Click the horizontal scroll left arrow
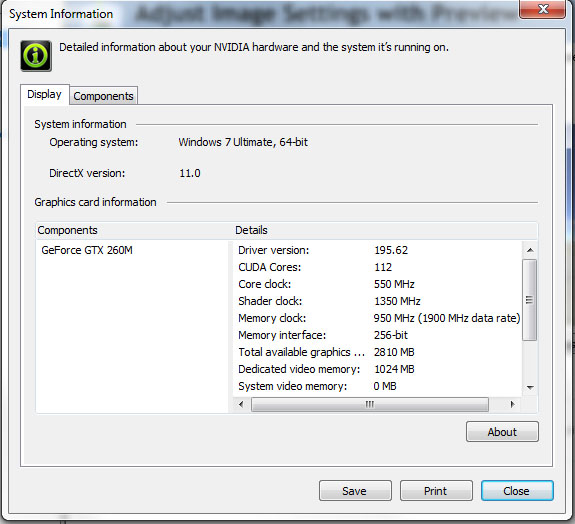This screenshot has height=524, width=575. (x=241, y=404)
